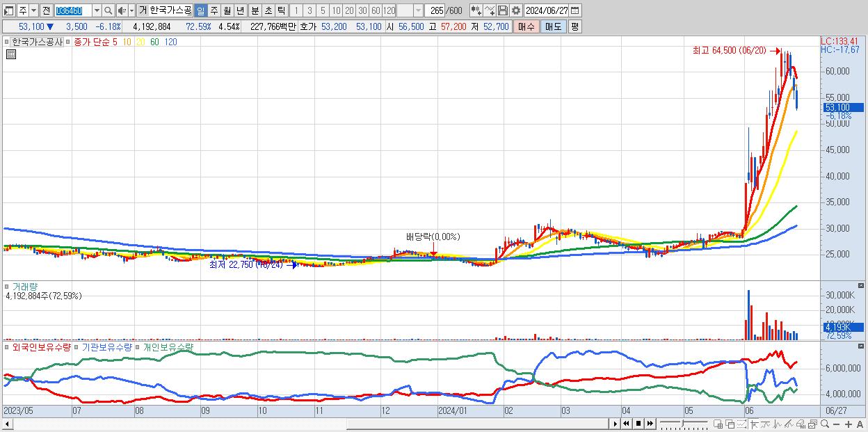
Task: Choose the 1 interval button
Action: coord(296,10)
